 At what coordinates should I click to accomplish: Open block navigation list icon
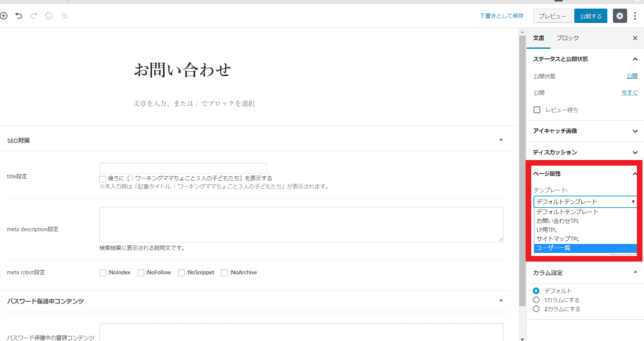pyautogui.click(x=64, y=16)
